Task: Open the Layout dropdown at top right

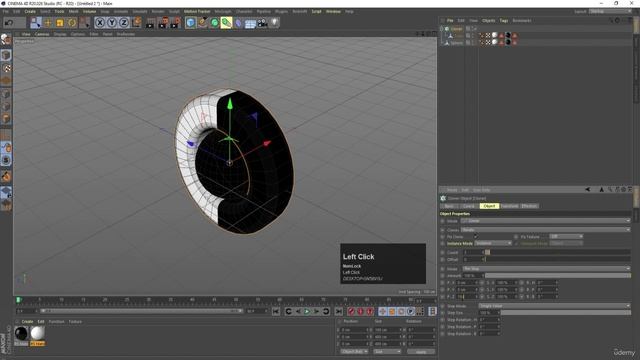Action: [x=610, y=11]
